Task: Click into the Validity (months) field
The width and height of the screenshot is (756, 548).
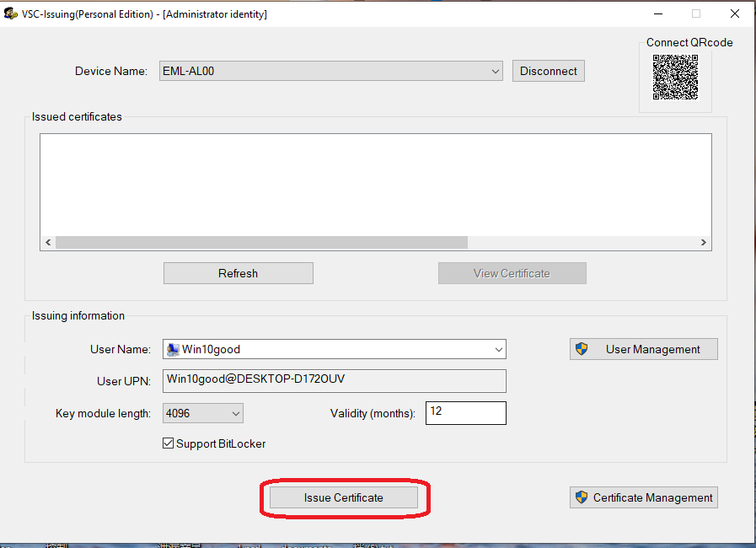Action: (465, 413)
